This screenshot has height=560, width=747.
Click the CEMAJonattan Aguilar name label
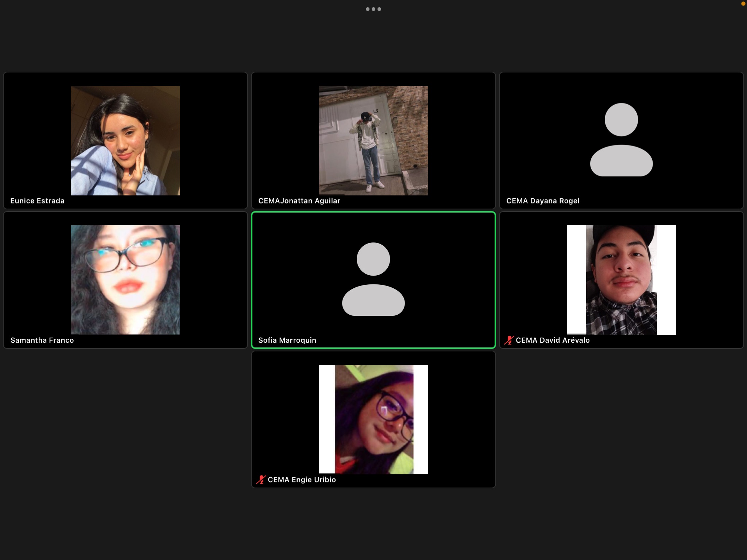pyautogui.click(x=299, y=201)
